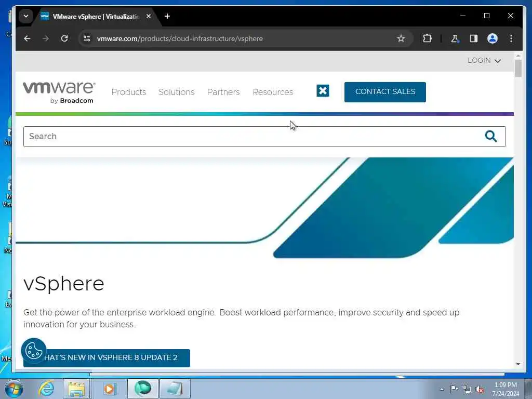This screenshot has height=399, width=532.
Task: Open the Solutions menu
Action: tap(177, 92)
